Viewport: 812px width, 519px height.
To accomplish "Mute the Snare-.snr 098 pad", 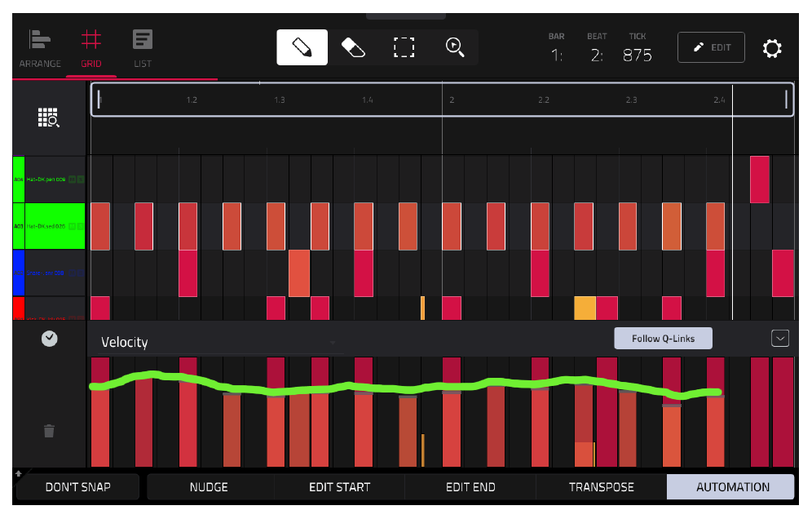I will click(72, 273).
